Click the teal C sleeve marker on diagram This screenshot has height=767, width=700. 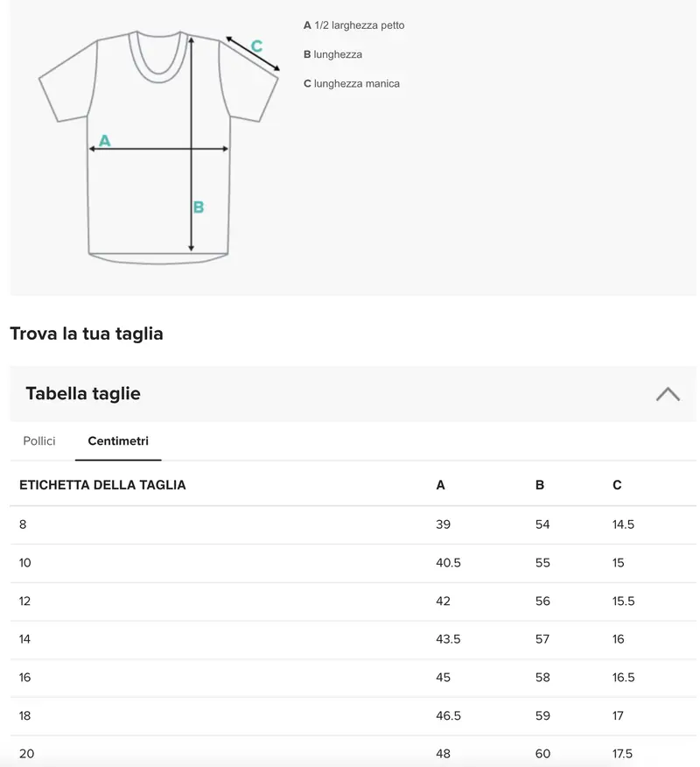(x=257, y=46)
